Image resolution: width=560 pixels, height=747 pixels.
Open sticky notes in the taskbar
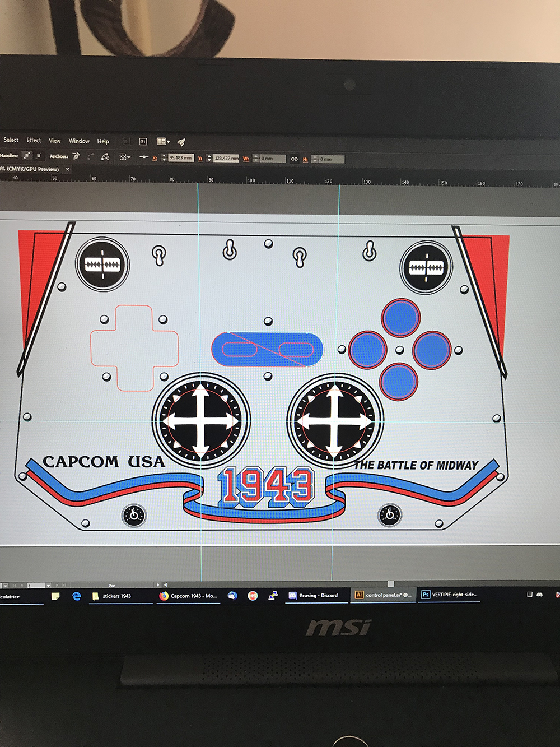coord(55,596)
